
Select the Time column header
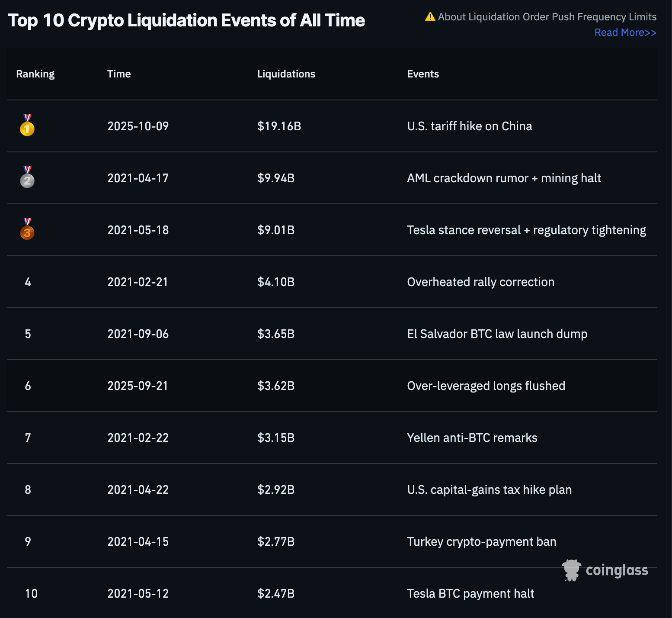click(x=119, y=74)
